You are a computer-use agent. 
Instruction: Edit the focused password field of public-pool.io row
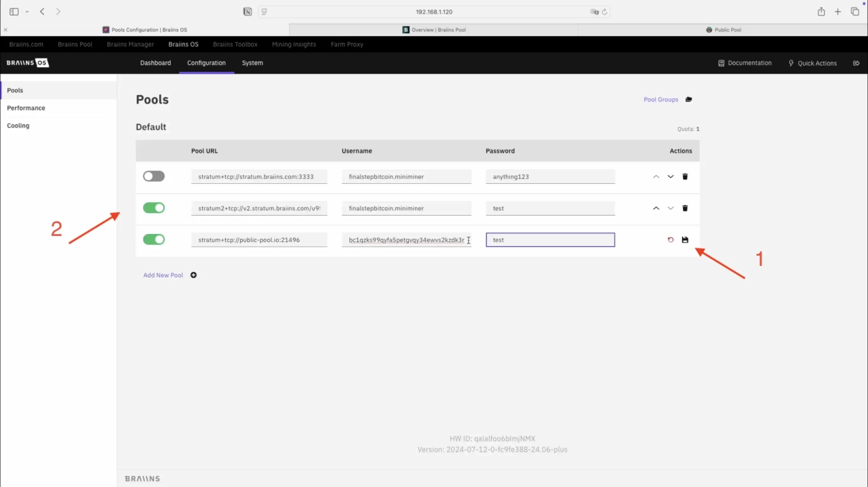(x=551, y=239)
